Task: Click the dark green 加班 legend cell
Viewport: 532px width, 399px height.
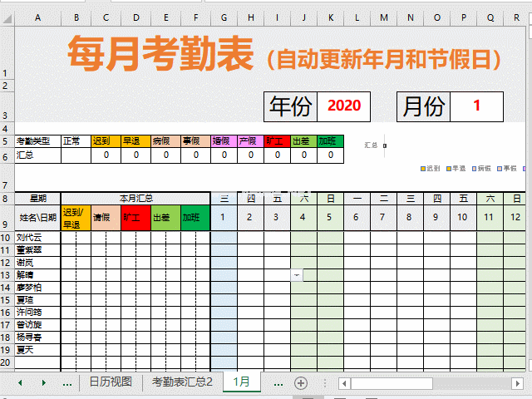Action: point(330,141)
